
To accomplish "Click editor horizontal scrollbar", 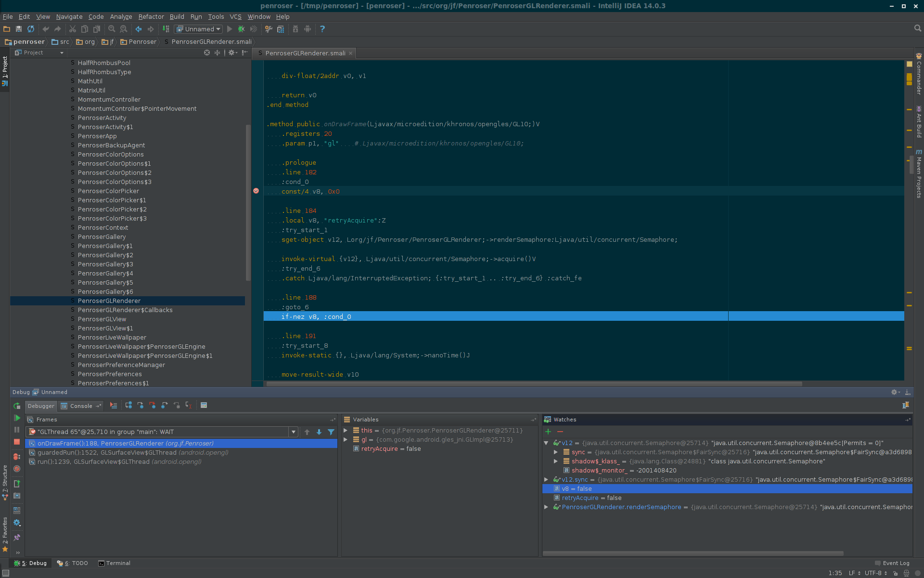I will pyautogui.click(x=534, y=384).
